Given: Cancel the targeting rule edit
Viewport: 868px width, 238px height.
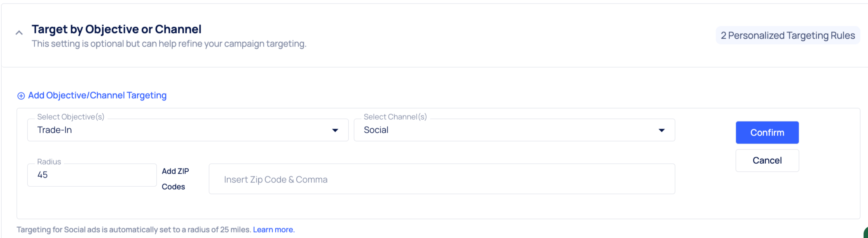Looking at the screenshot, I should click(767, 161).
